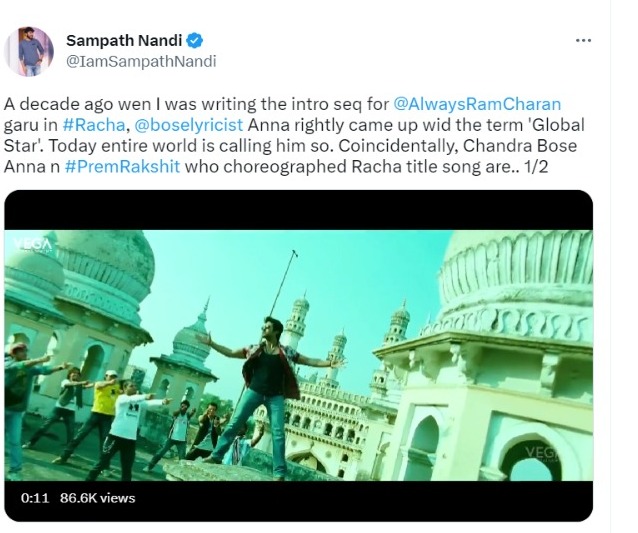Click the 86.6K views counter
638x533 pixels.
[x=97, y=498]
